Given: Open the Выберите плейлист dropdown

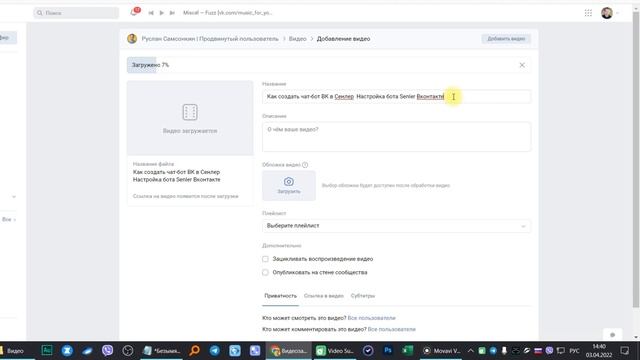Looking at the screenshot, I should (396, 226).
